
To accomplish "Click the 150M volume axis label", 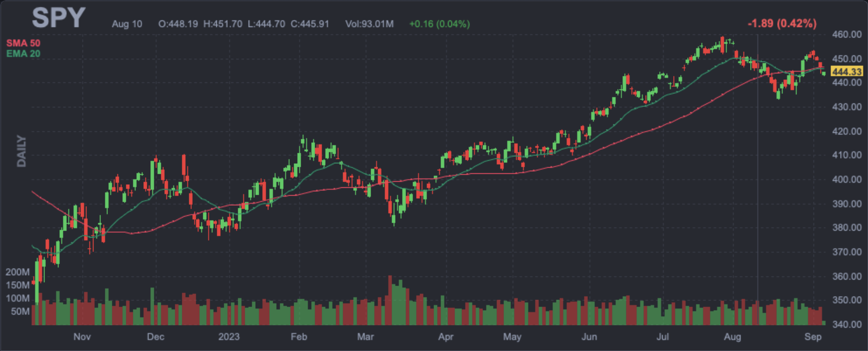I will click(x=17, y=285).
